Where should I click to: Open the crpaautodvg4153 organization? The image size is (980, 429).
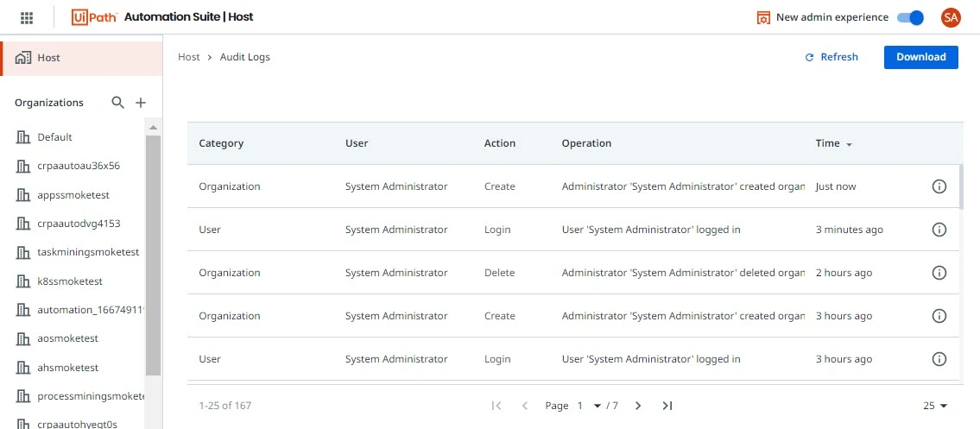pos(79,224)
